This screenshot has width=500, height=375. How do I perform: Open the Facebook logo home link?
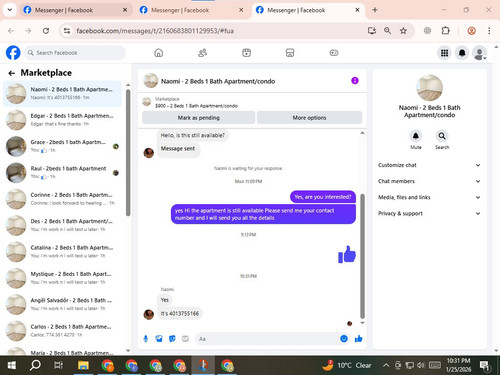[13, 53]
